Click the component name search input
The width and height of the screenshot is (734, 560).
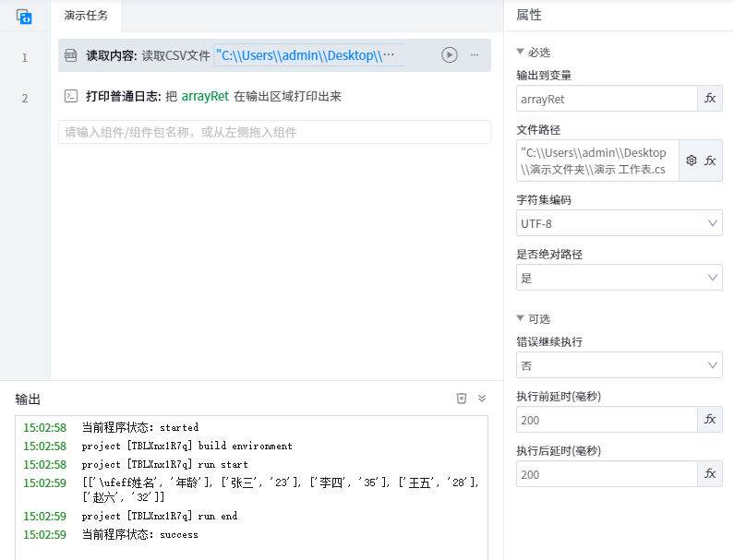[x=274, y=132]
